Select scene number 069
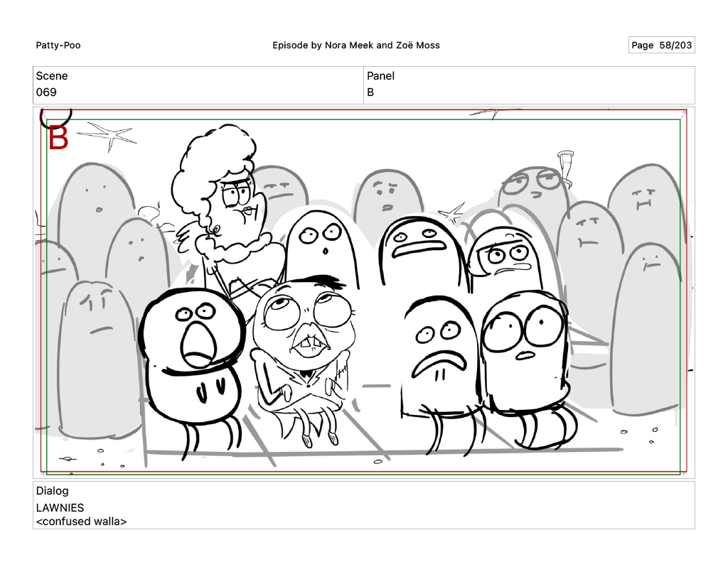Image resolution: width=728 pixels, height=562 pixels. pos(46,92)
